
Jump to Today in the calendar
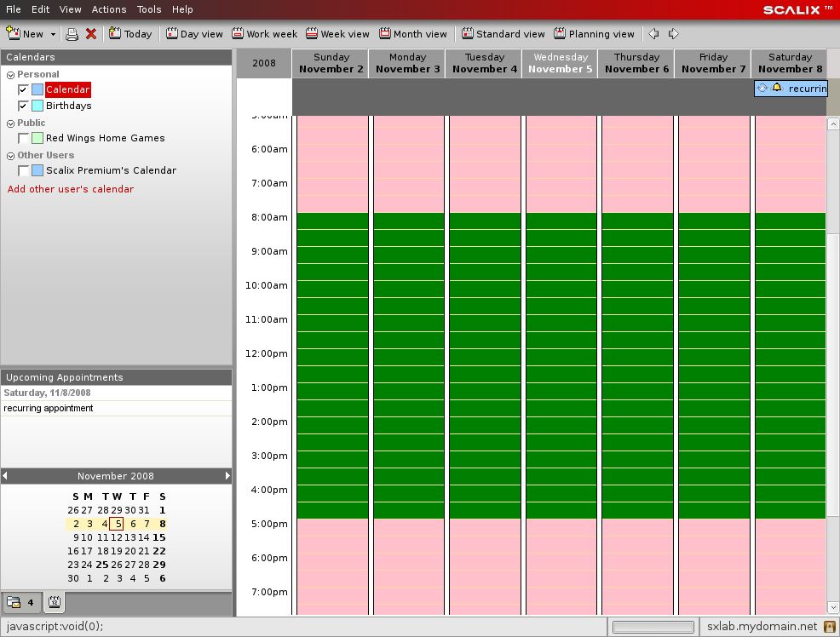click(x=130, y=34)
